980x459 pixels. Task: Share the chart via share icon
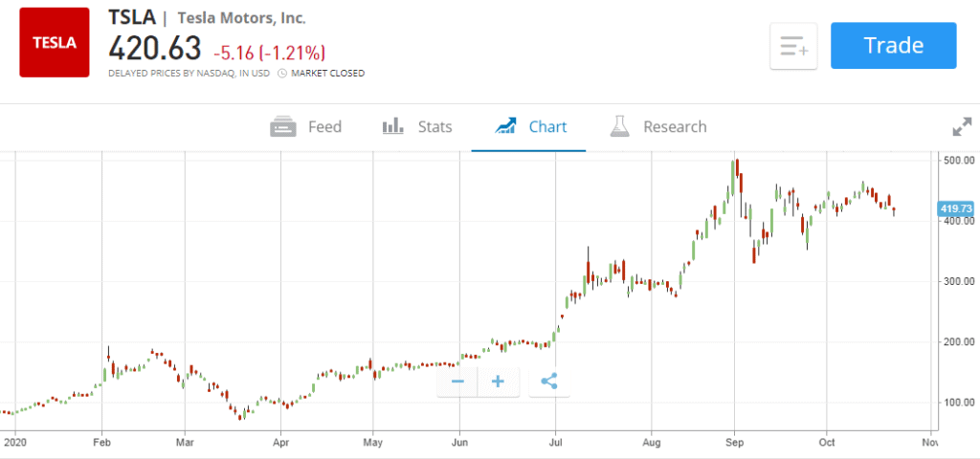point(549,382)
